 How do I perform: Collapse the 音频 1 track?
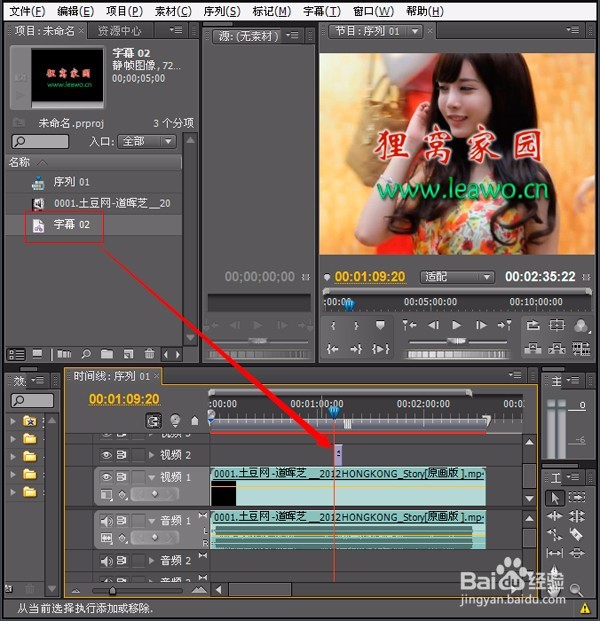(x=151, y=521)
